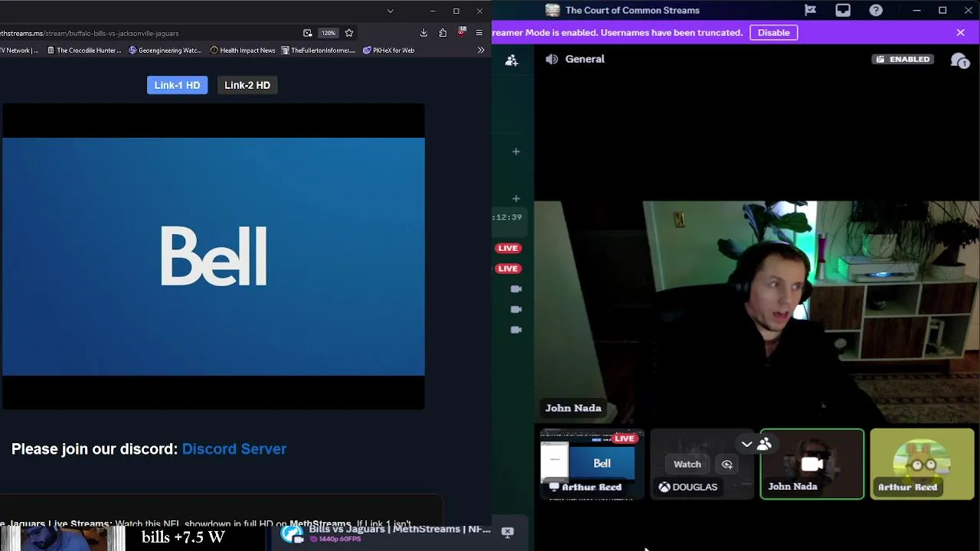Bookmark this page with the star icon

pos(349,33)
